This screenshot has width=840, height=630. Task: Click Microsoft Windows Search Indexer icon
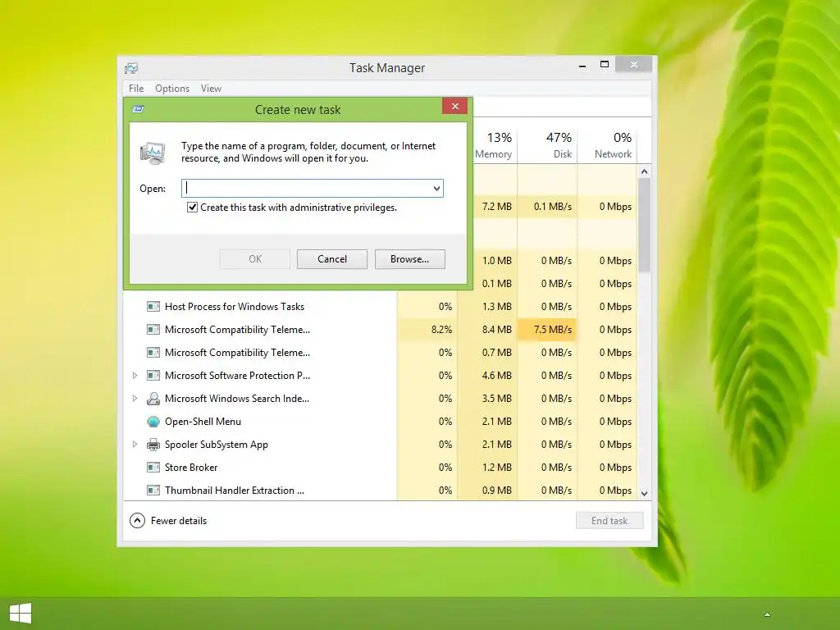tap(153, 399)
